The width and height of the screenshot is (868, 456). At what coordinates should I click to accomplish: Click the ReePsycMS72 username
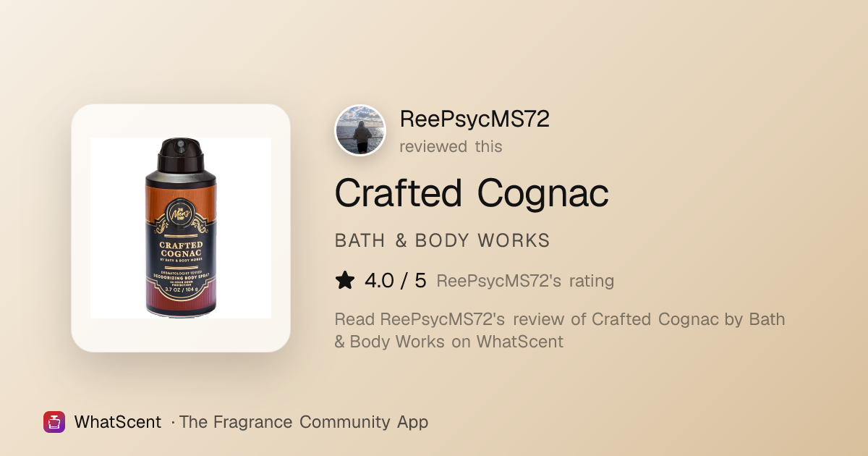tap(475, 119)
